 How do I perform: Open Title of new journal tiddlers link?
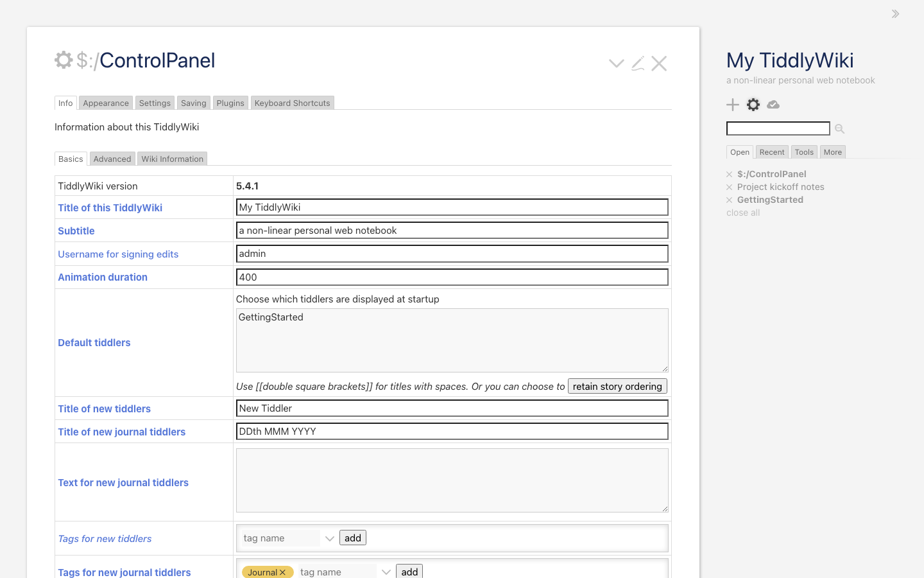point(122,432)
